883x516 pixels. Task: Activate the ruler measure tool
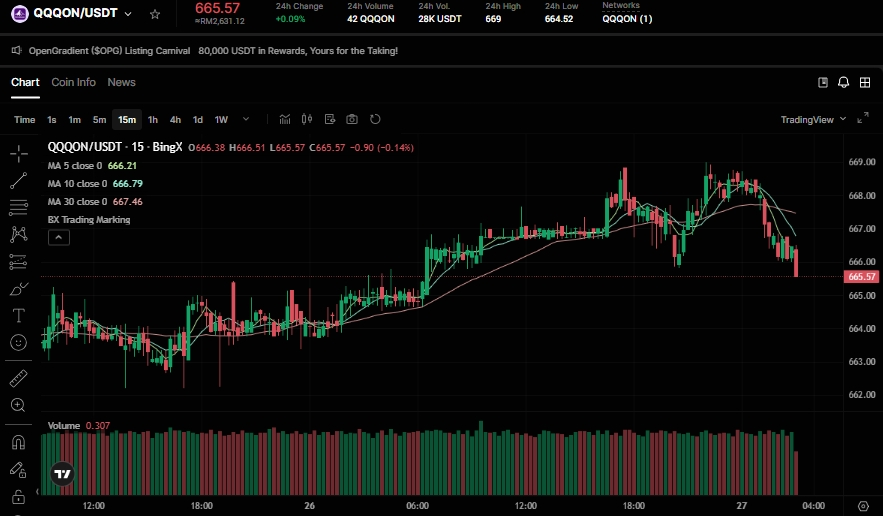[x=18, y=379]
